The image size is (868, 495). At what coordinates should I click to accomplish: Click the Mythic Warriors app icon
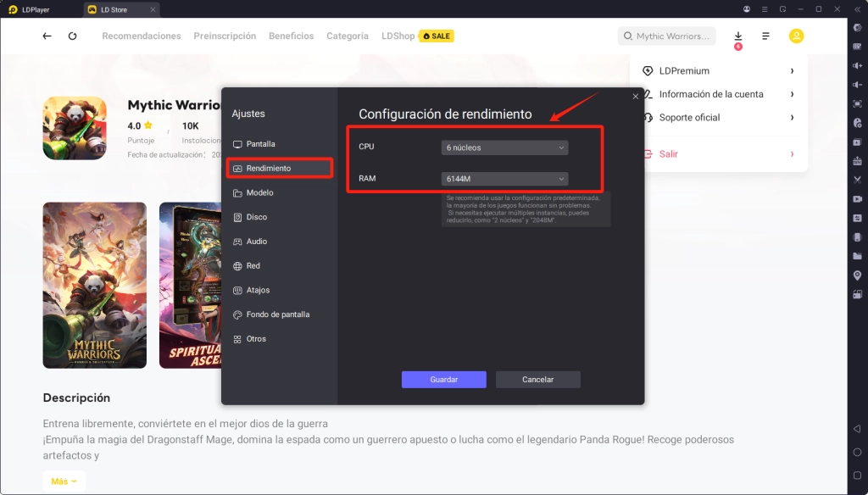75,128
